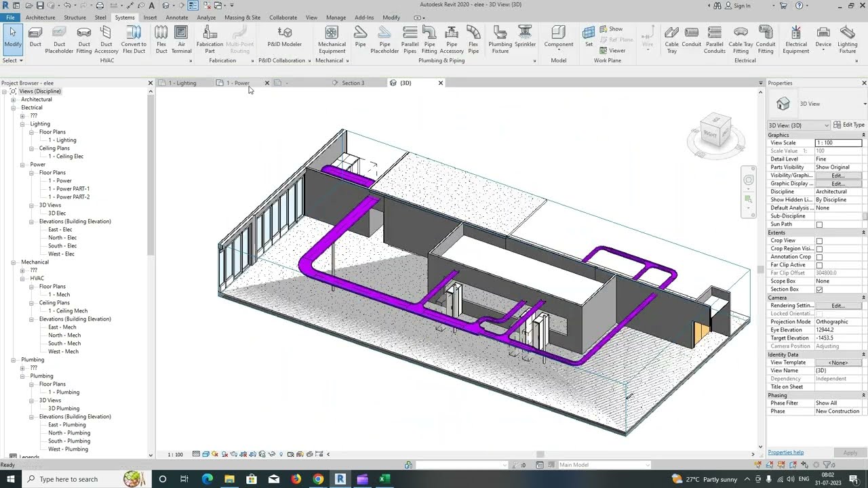Select the Duct tool

click(35, 37)
